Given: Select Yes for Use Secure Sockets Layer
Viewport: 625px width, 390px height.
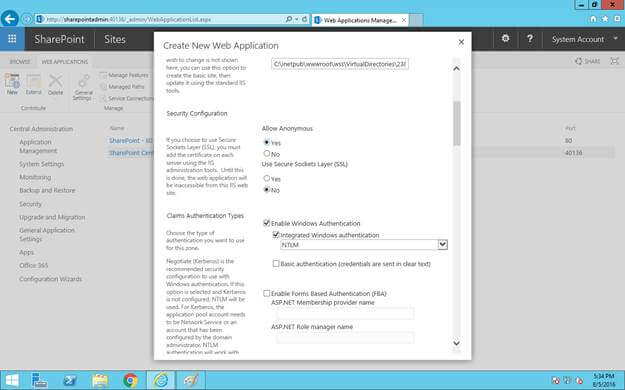Looking at the screenshot, I should (267, 178).
